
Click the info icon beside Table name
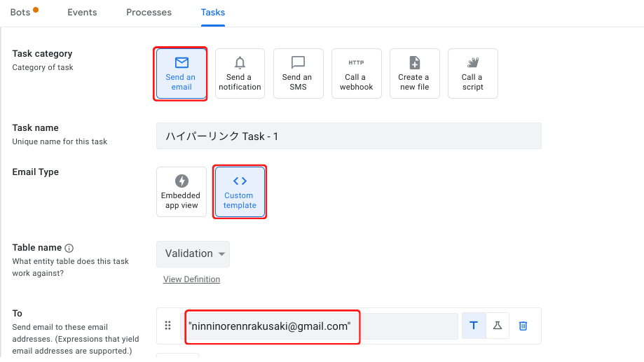coord(69,248)
